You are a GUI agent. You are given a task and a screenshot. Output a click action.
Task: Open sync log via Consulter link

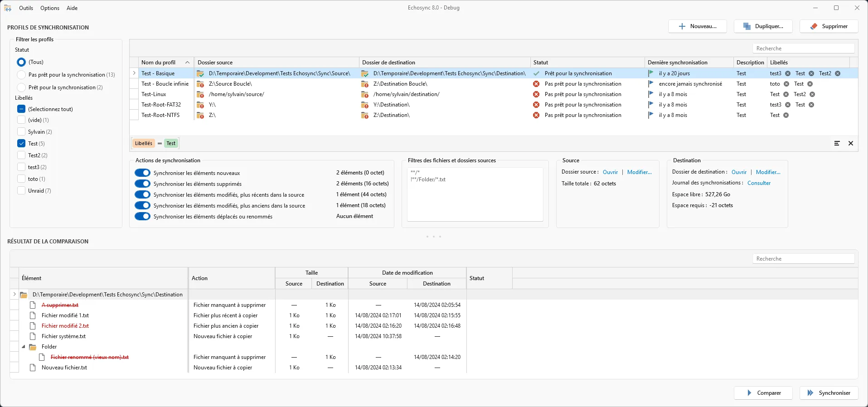(759, 183)
